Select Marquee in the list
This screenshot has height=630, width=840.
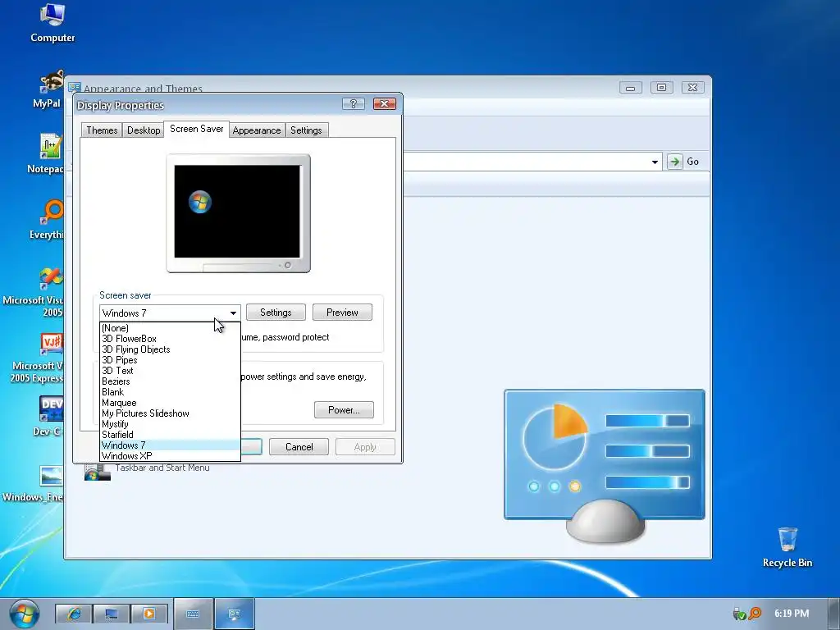(170, 403)
